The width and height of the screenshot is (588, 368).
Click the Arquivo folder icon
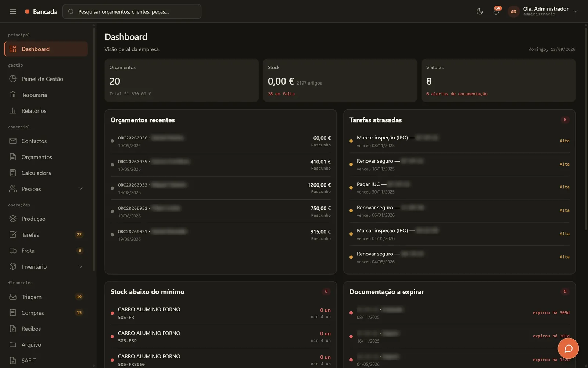coord(13,344)
